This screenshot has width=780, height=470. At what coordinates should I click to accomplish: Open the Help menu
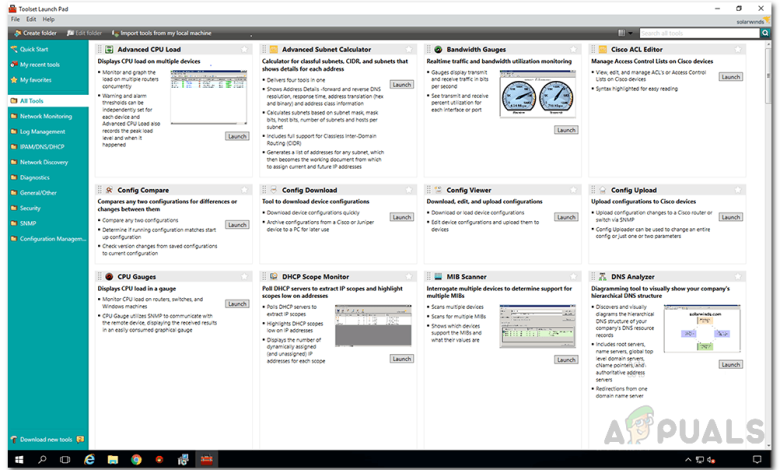[48, 19]
